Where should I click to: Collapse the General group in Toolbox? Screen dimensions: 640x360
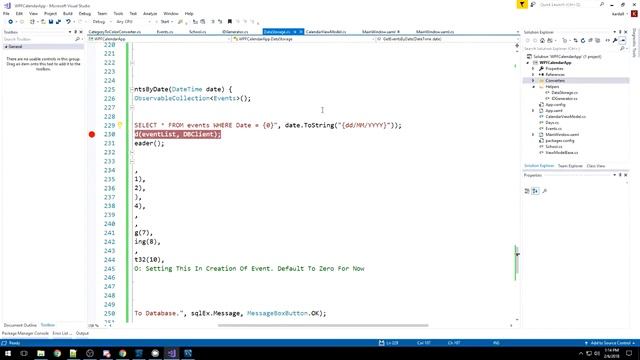(6, 47)
